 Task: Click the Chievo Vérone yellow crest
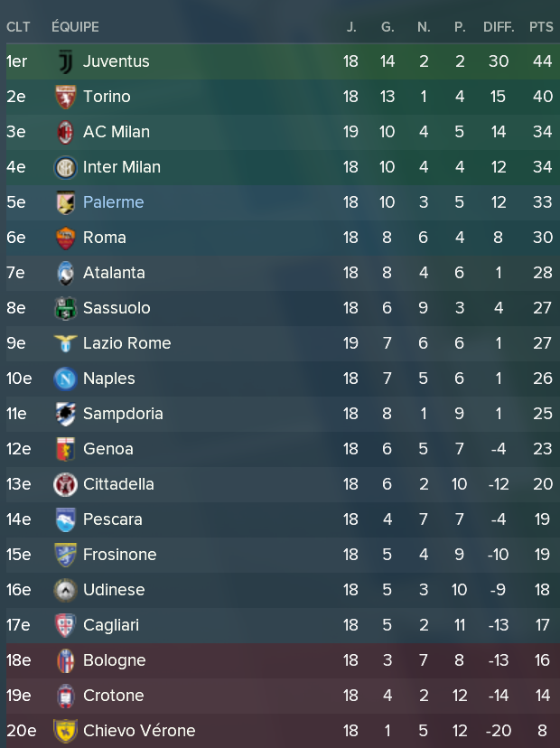[x=65, y=731]
